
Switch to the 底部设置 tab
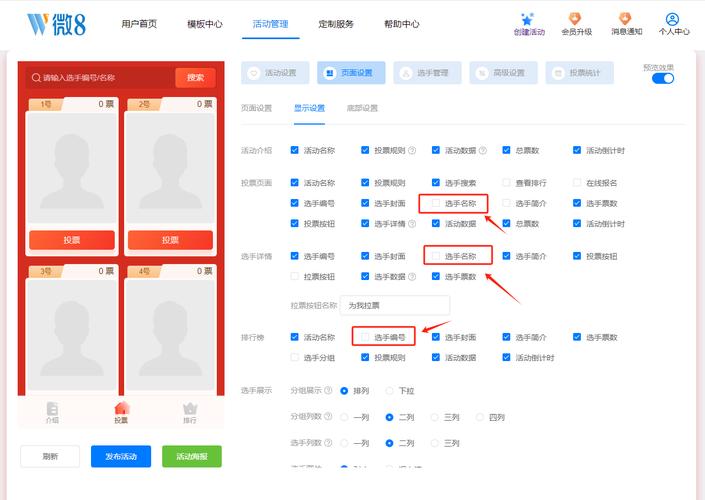coord(362,108)
